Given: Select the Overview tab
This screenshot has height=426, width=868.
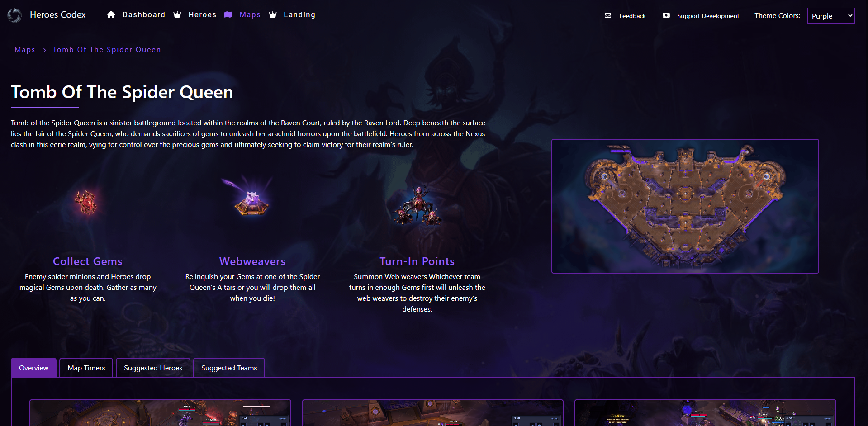Looking at the screenshot, I should [34, 368].
